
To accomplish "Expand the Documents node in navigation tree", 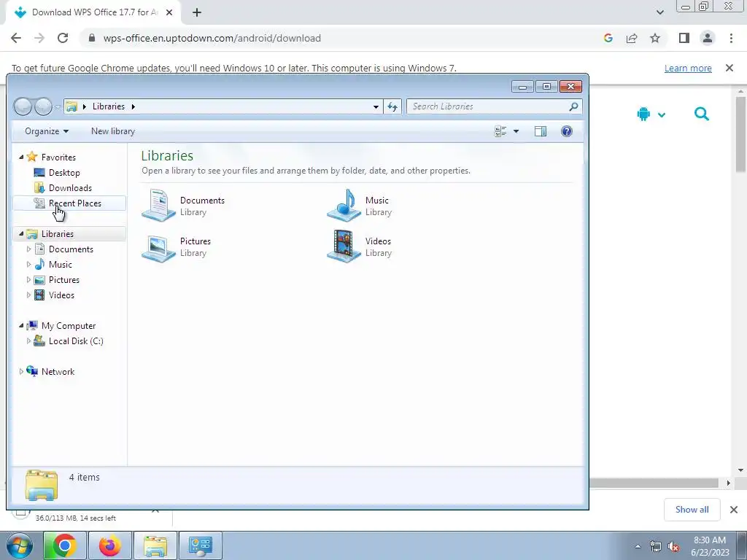I will [28, 249].
